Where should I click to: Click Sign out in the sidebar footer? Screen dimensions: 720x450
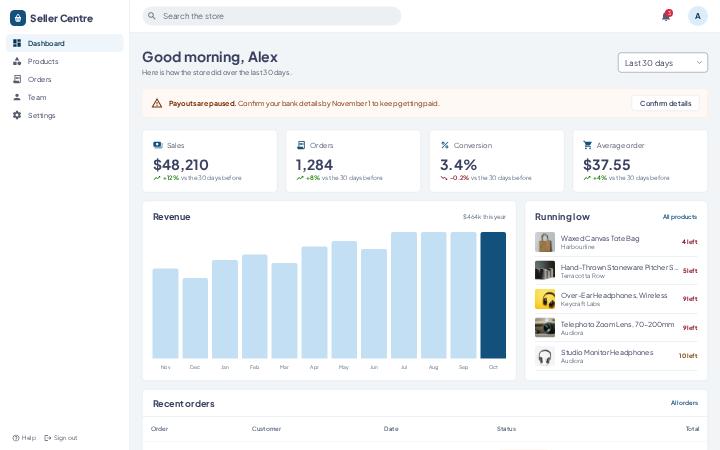tap(61, 438)
